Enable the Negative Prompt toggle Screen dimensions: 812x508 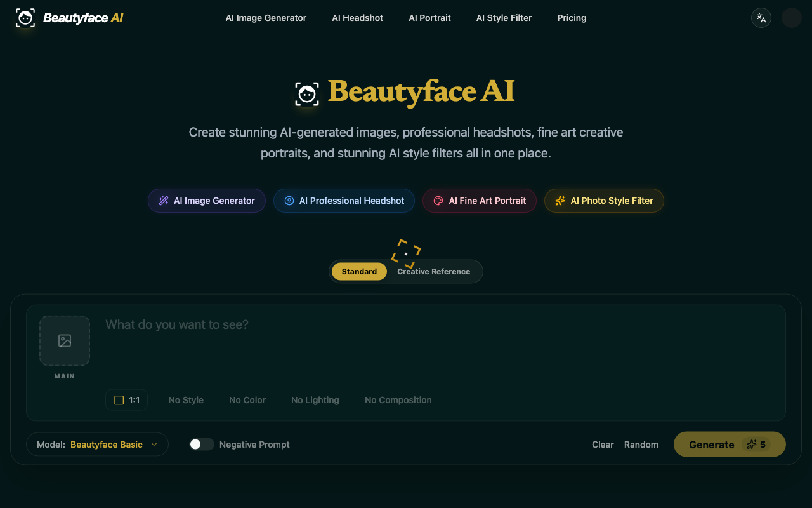(202, 444)
